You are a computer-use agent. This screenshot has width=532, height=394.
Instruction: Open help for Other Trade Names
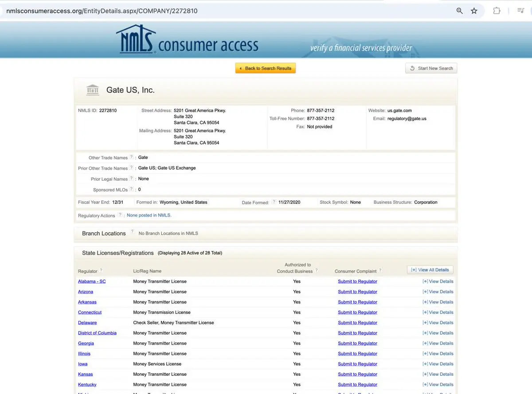click(132, 157)
